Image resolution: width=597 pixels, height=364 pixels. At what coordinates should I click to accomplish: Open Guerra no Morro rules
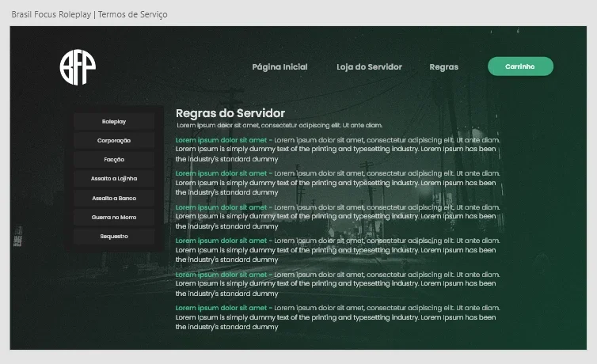(114, 217)
